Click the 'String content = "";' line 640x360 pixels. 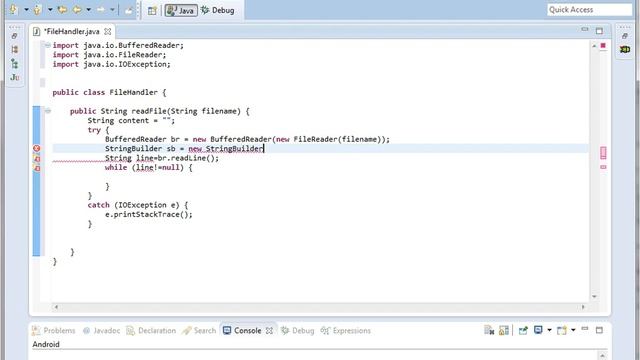131,120
